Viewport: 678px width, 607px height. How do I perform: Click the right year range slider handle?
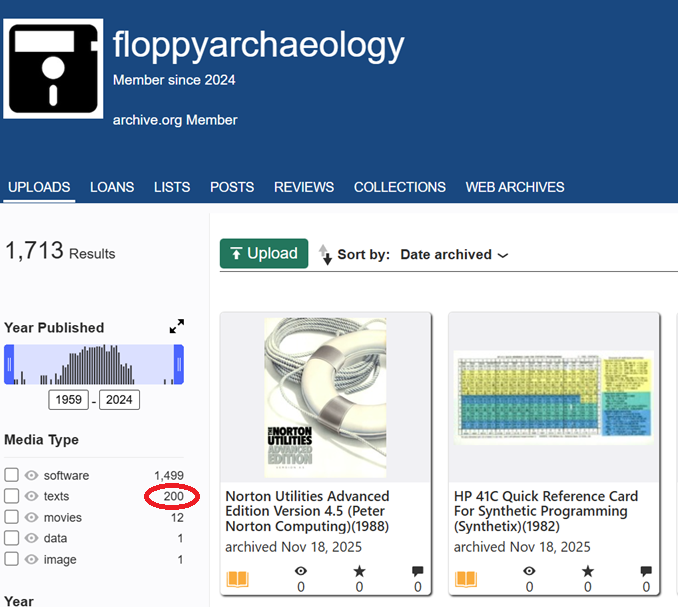[179, 364]
